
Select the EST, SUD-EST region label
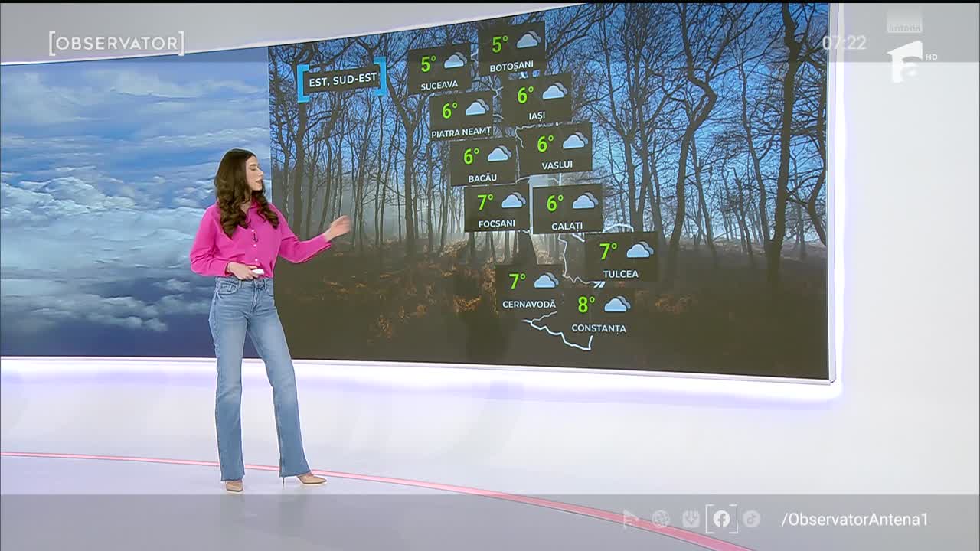tap(341, 80)
